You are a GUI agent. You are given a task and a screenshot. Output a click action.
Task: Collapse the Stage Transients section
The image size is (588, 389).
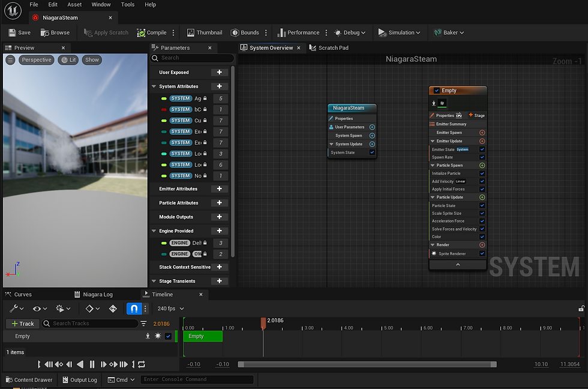pyautogui.click(x=154, y=281)
